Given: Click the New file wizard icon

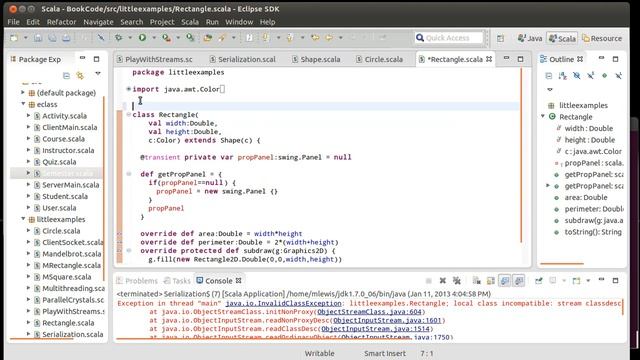Looking at the screenshot, I should 14,38.
